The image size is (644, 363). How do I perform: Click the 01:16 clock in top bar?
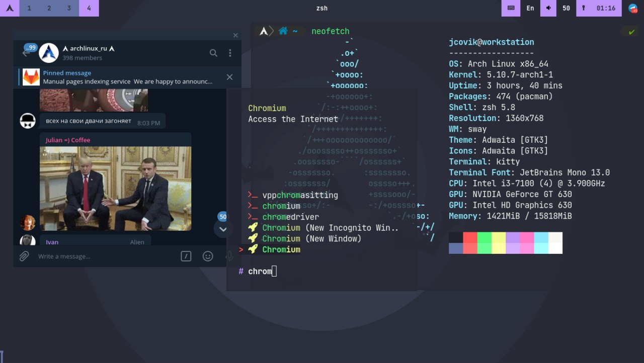point(606,8)
